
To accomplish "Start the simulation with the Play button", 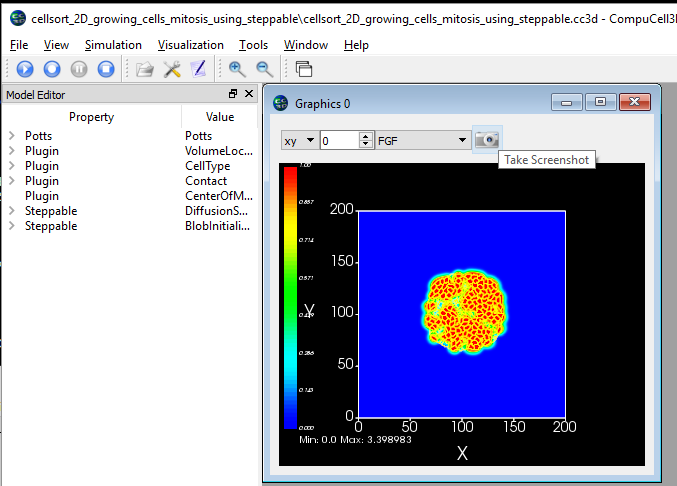I will pos(25,69).
